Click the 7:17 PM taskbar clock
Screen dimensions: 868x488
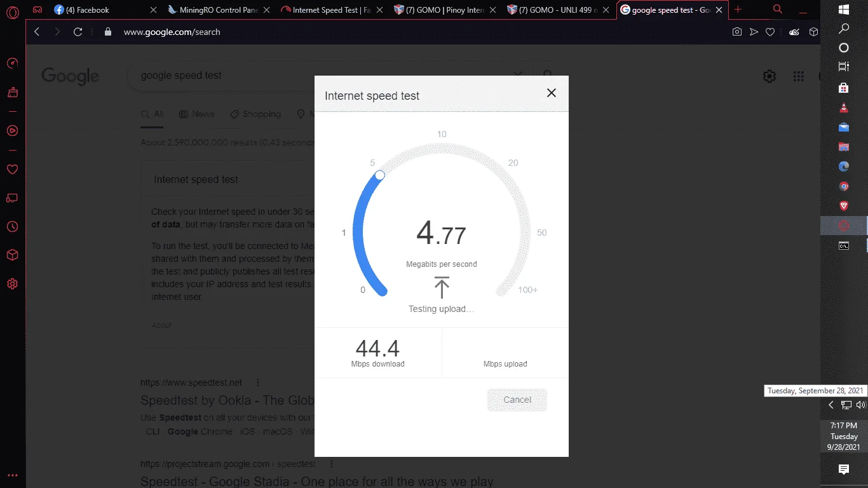pos(844,437)
